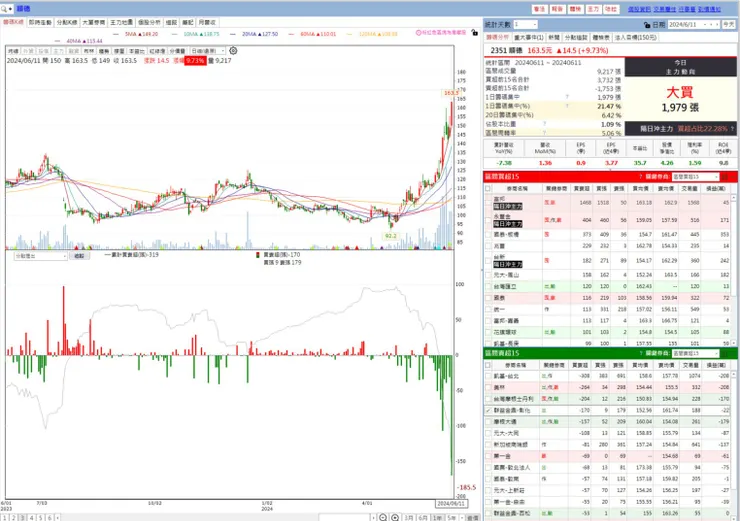Zoom in the chart with the plus magnifier
Image resolution: width=740 pixels, height=521 pixels.
(395, 517)
